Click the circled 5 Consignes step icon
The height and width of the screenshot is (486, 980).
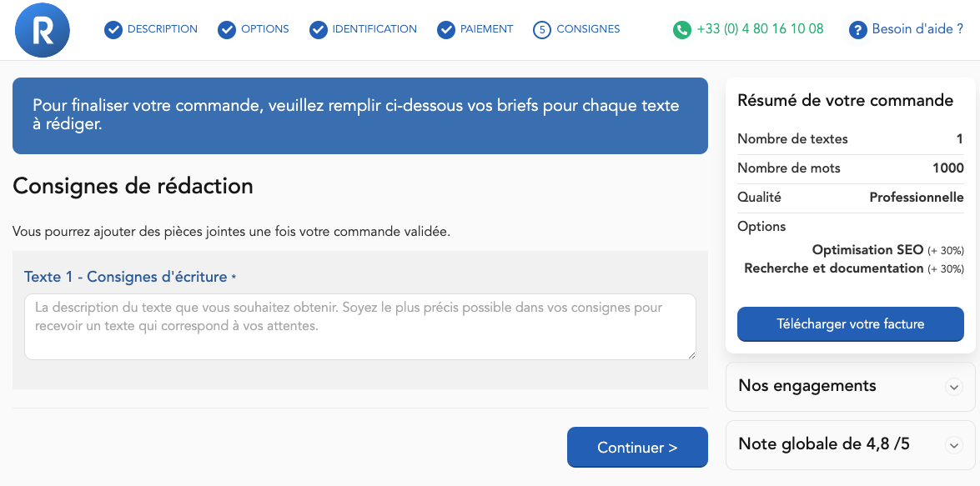coord(542,29)
